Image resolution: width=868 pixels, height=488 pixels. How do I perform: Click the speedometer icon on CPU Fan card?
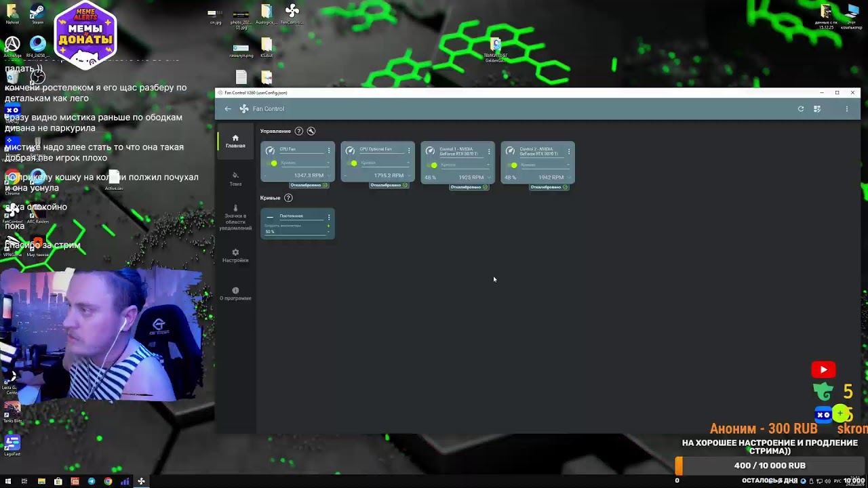270,150
